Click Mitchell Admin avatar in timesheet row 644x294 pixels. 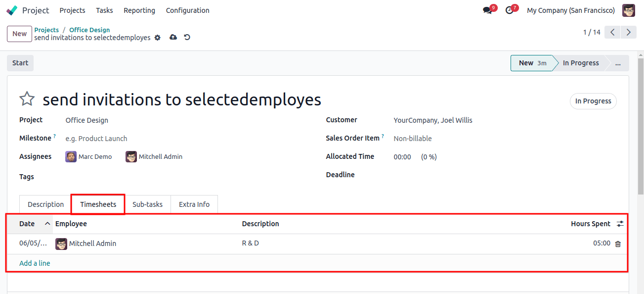click(61, 244)
